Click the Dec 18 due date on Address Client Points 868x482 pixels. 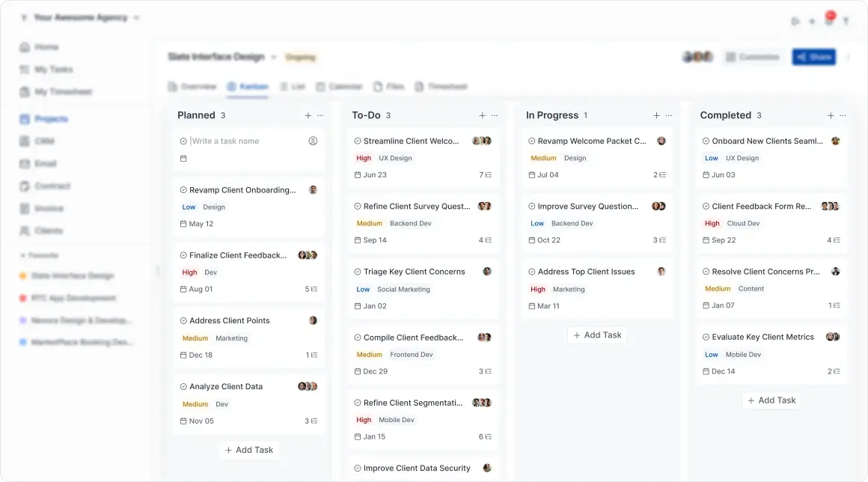pyautogui.click(x=197, y=356)
